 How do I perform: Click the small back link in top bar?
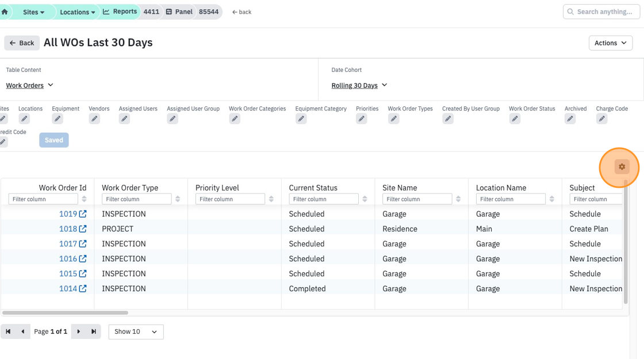pyautogui.click(x=241, y=12)
